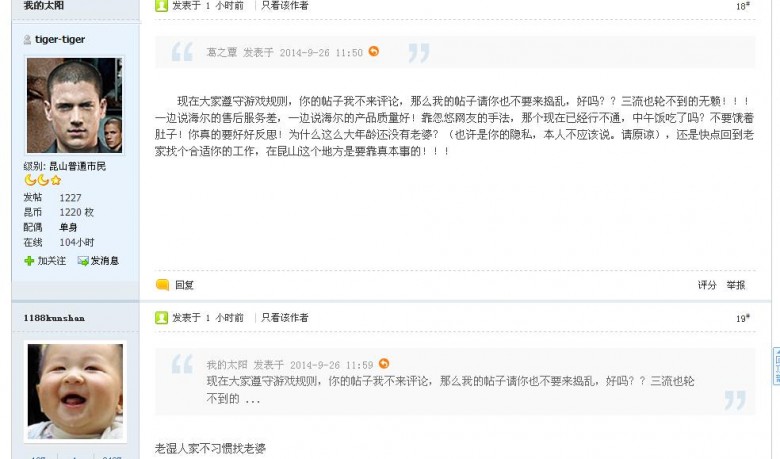The height and width of the screenshot is (459, 780).
Task: Click orange arrow beside 11:59 quote timestamp
Action: (384, 364)
